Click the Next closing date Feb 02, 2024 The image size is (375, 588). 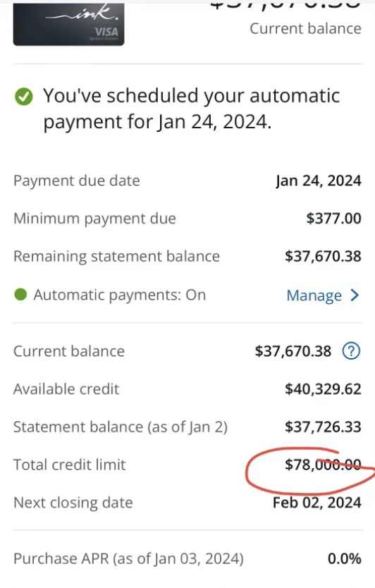(317, 503)
